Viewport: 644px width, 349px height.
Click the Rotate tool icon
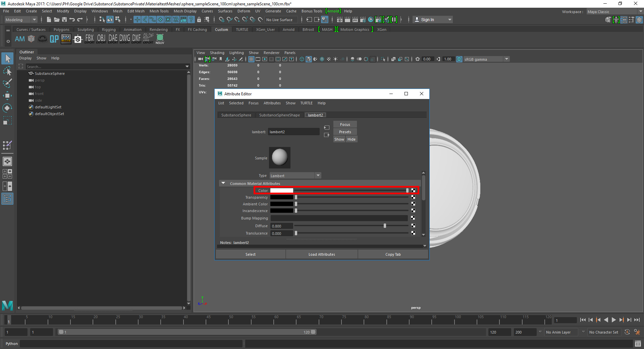pyautogui.click(x=7, y=108)
